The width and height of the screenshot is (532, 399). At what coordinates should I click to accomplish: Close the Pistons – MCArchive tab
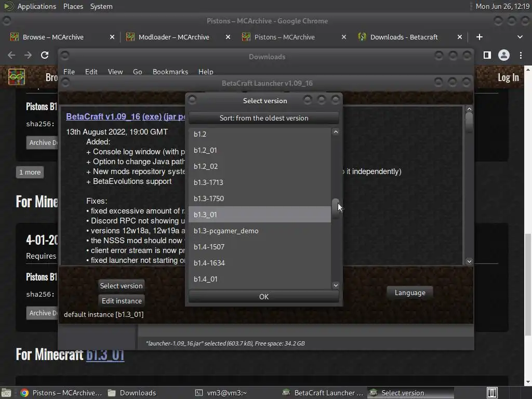coord(344,37)
